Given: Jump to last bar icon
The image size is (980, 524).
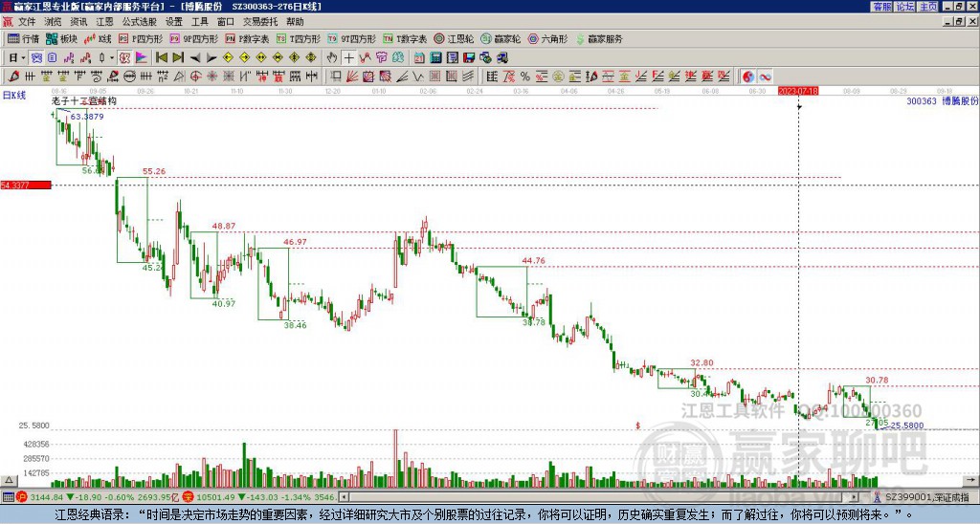Looking at the screenshot, I should coord(178,58).
